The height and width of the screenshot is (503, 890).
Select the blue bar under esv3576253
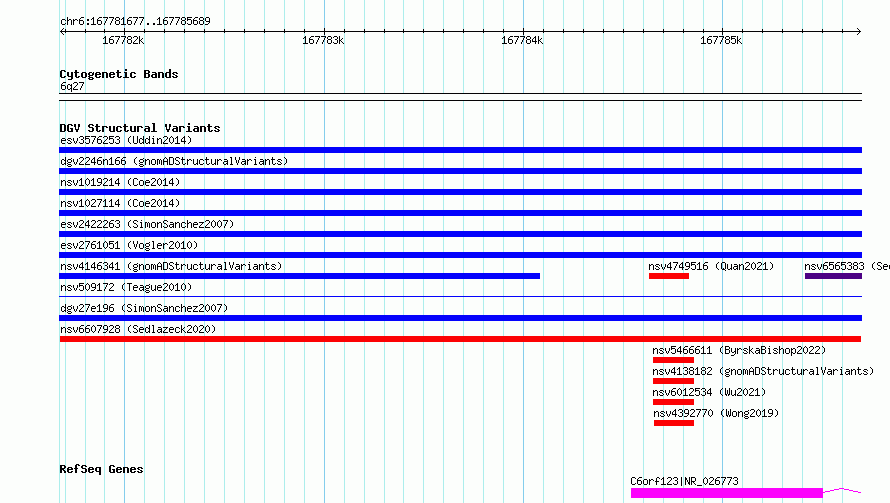460,150
